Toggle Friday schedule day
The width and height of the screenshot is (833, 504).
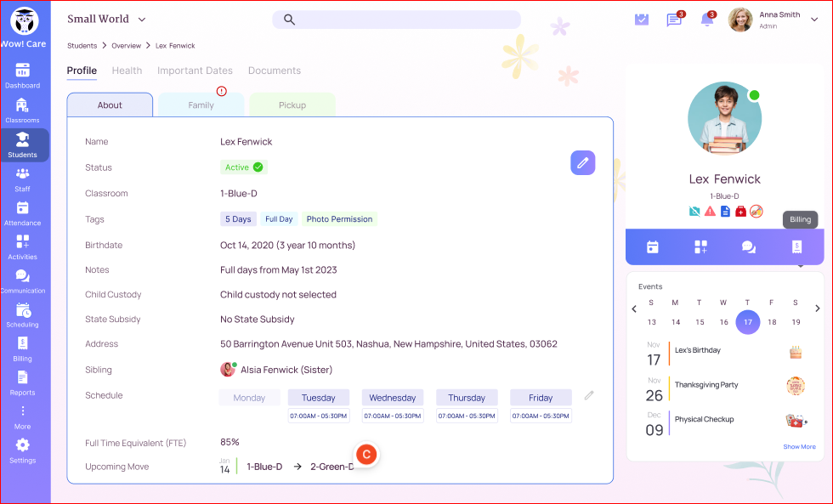coord(541,398)
